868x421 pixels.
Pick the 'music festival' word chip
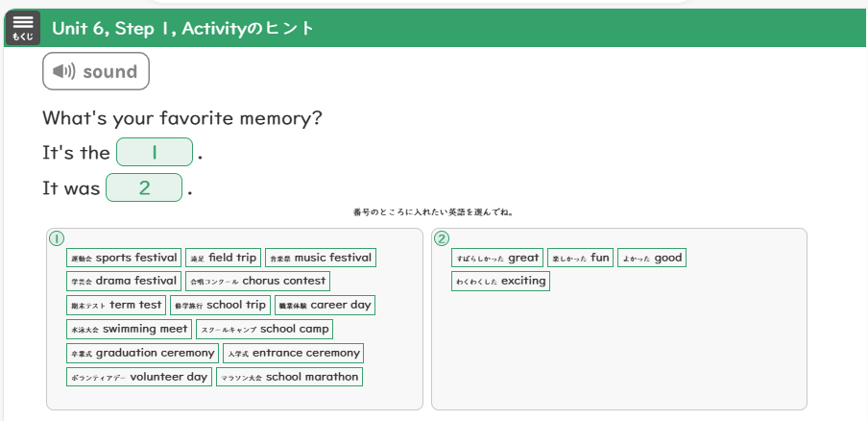coord(320,258)
